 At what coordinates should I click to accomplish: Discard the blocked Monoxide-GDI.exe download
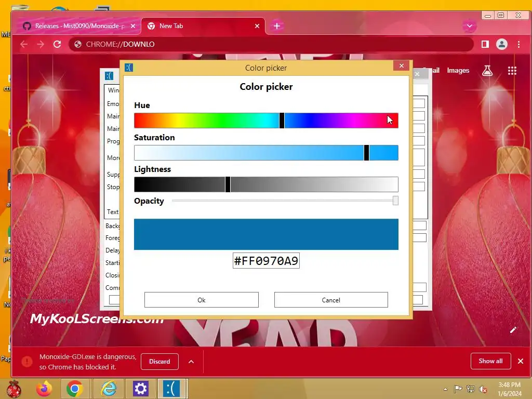click(x=159, y=362)
